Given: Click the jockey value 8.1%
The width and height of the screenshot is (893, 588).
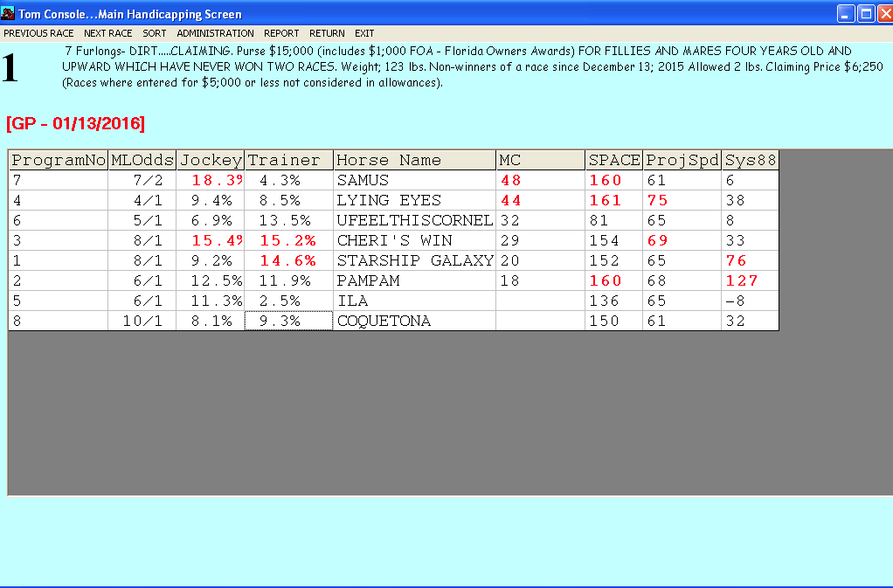Looking at the screenshot, I should [x=211, y=321].
